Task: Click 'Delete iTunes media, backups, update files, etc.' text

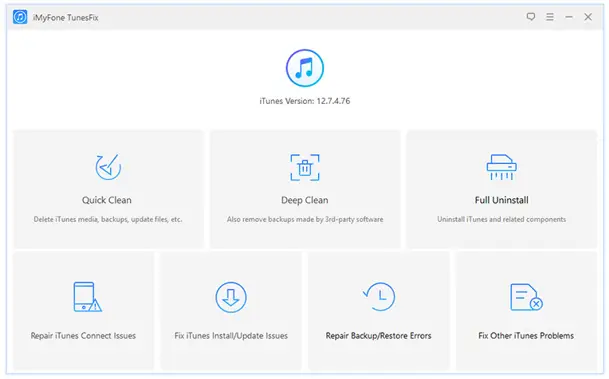Action: (108, 219)
